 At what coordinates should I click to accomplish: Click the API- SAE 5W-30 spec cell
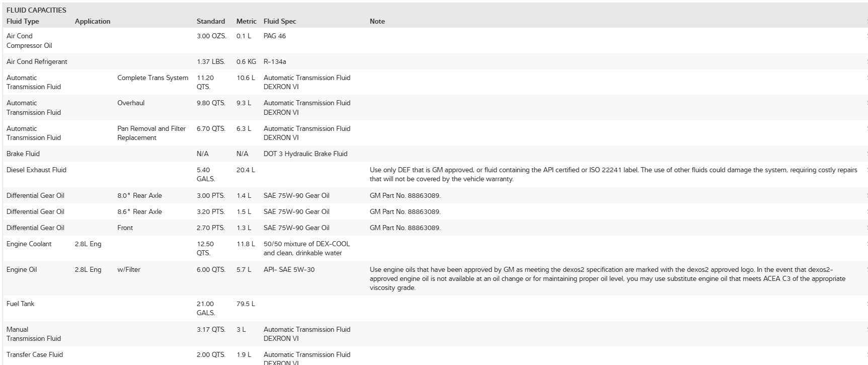click(289, 269)
